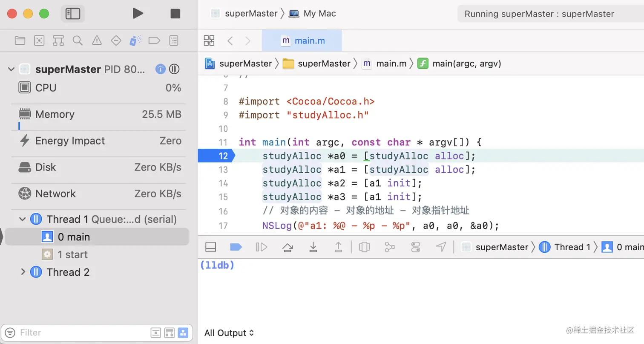This screenshot has width=644, height=344.
Task: Step over the current line
Action: click(287, 247)
